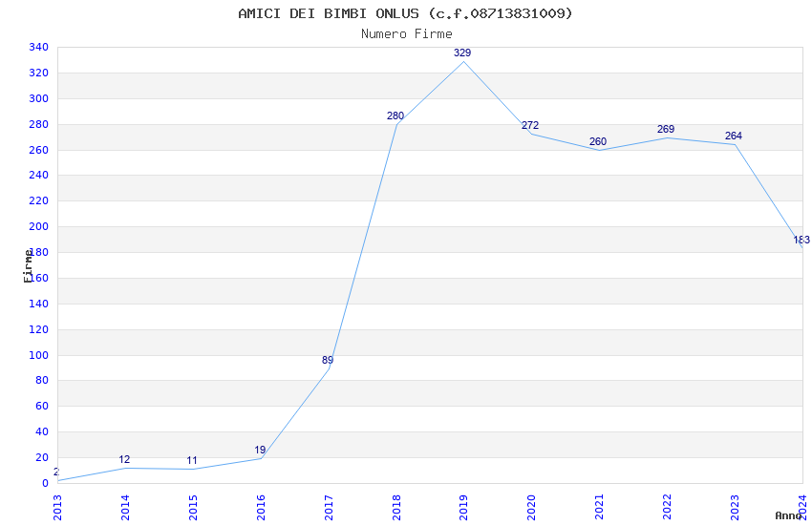Click the chart title AMICI DEI BIMBI ONLUS
Image resolution: width=812 pixels, height=525 pixels.
pos(329,13)
